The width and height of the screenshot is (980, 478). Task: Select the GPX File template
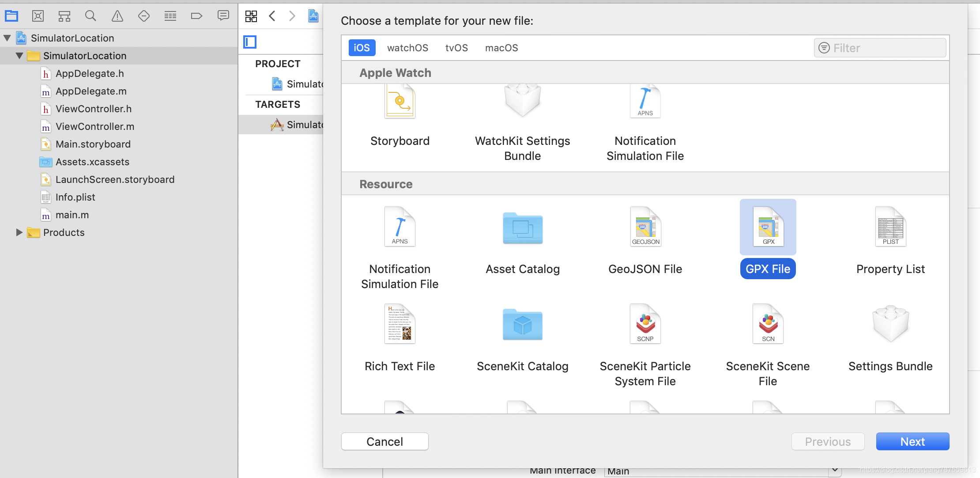[x=768, y=239]
